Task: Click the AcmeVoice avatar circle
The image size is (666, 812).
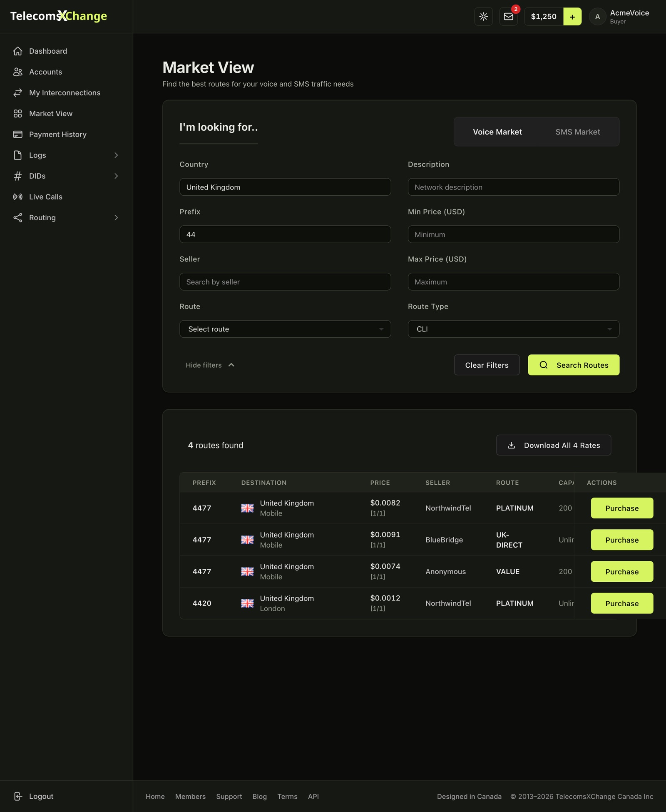Action: point(597,16)
